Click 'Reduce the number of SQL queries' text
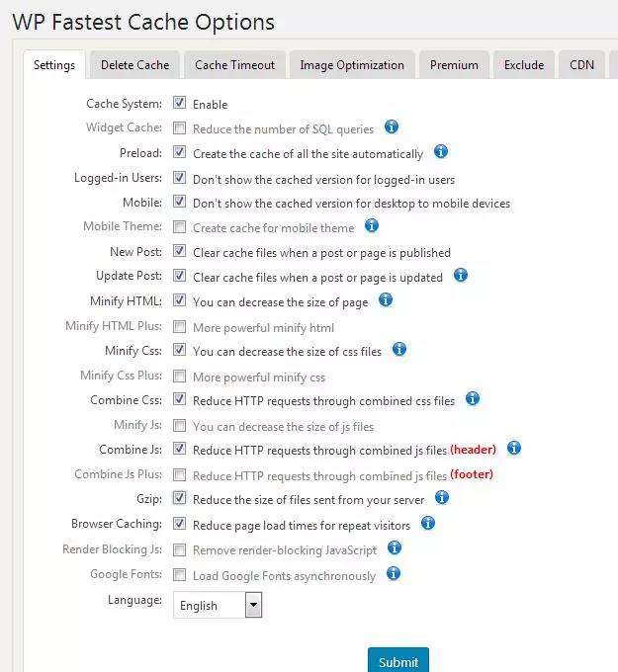The image size is (618, 672). point(284,129)
